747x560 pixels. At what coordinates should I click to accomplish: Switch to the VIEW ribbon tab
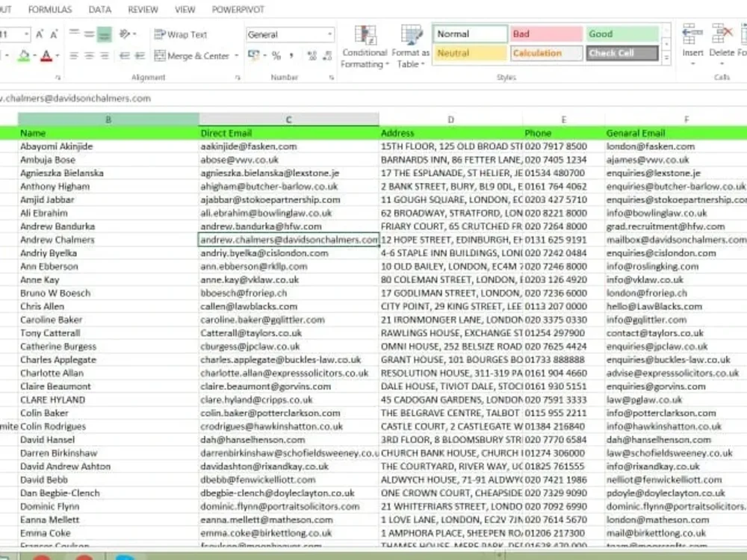click(x=185, y=10)
